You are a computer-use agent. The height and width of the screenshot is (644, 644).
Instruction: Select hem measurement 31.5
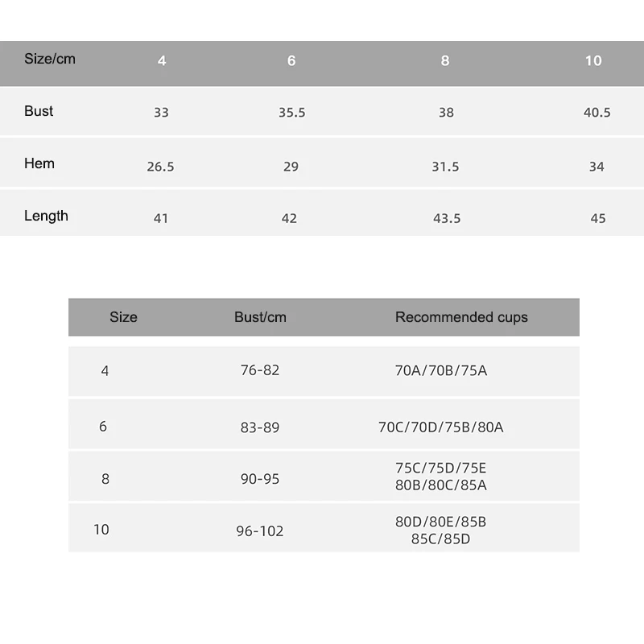click(445, 167)
